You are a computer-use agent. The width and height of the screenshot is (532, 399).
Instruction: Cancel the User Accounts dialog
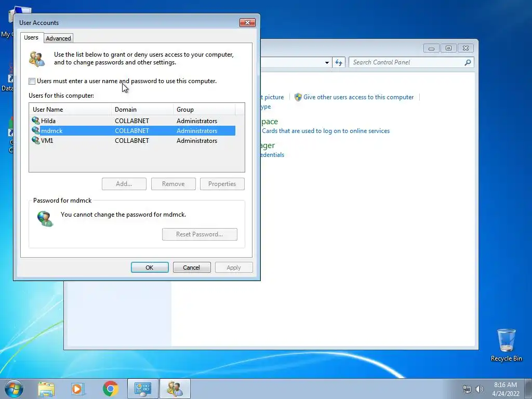tap(192, 268)
